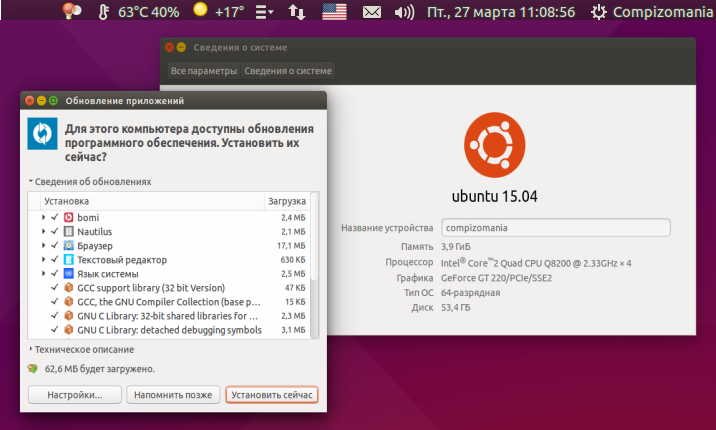Open the network up/down arrows indicator
Image resolution: width=716 pixels, height=430 pixels.
[296, 12]
